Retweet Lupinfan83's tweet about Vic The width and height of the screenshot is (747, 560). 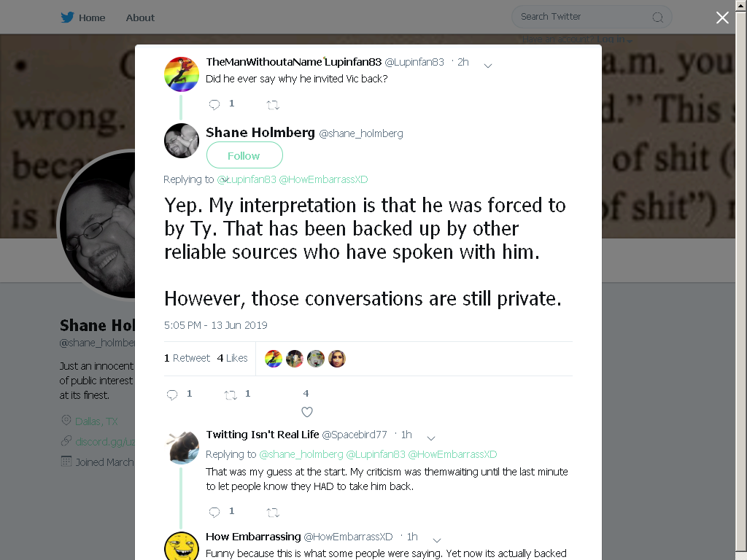273,105
